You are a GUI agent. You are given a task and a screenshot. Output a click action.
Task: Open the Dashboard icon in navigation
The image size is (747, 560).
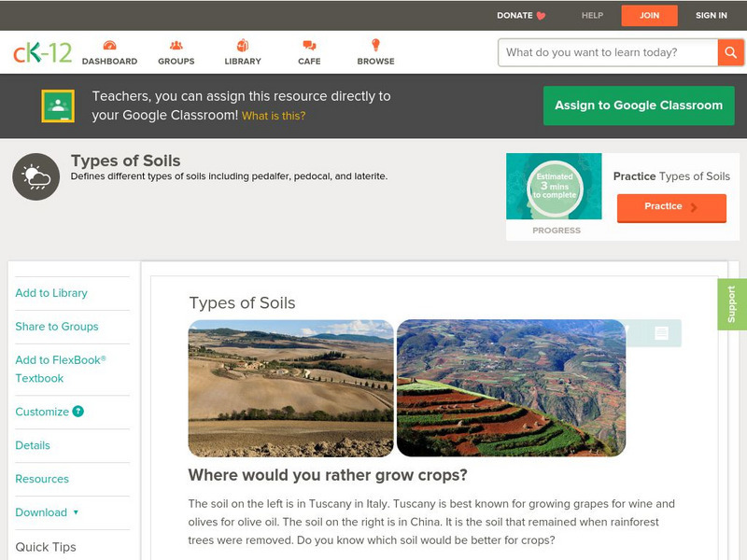point(109,46)
